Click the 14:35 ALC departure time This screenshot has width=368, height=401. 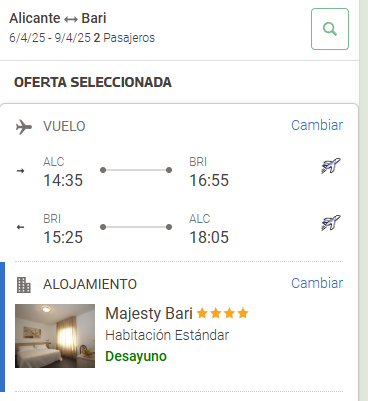click(x=63, y=180)
